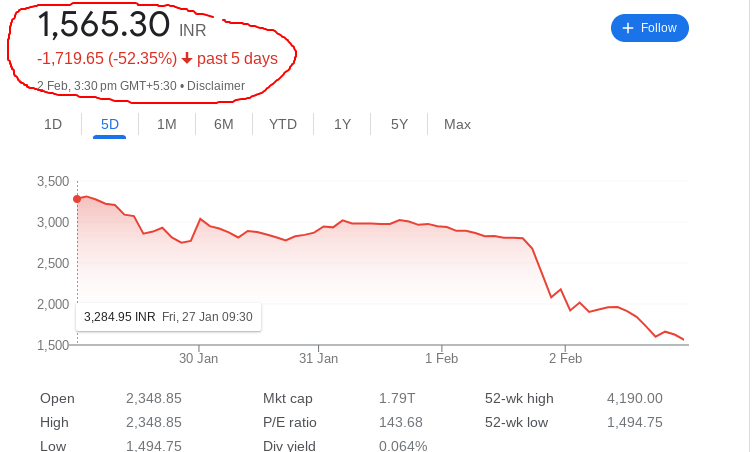752x452 pixels.
Task: Select the YTD range tab
Action: (x=283, y=124)
